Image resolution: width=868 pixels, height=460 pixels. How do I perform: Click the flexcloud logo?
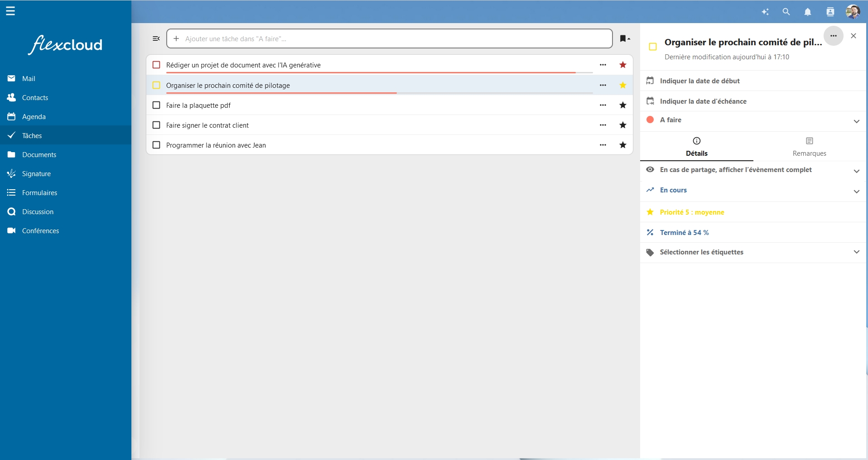click(66, 44)
